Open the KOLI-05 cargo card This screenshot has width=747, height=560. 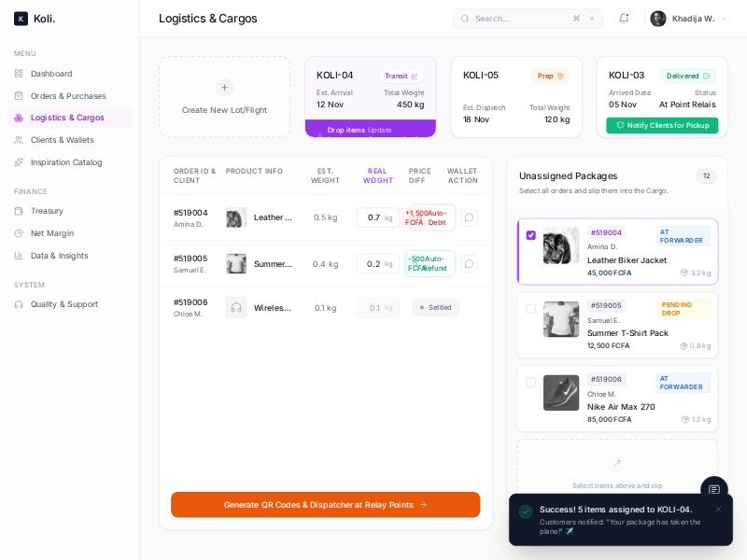pyautogui.click(x=516, y=97)
